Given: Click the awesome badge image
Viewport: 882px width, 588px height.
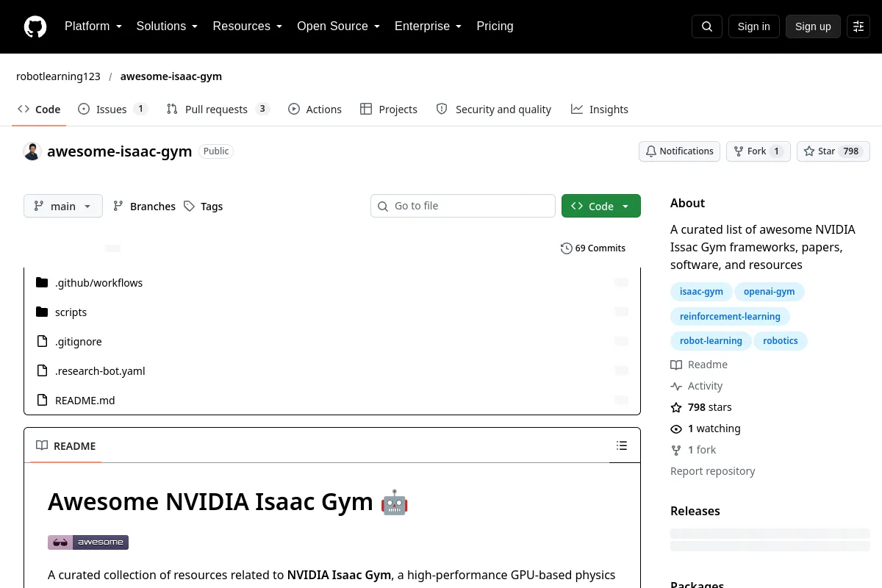Looking at the screenshot, I should [88, 542].
